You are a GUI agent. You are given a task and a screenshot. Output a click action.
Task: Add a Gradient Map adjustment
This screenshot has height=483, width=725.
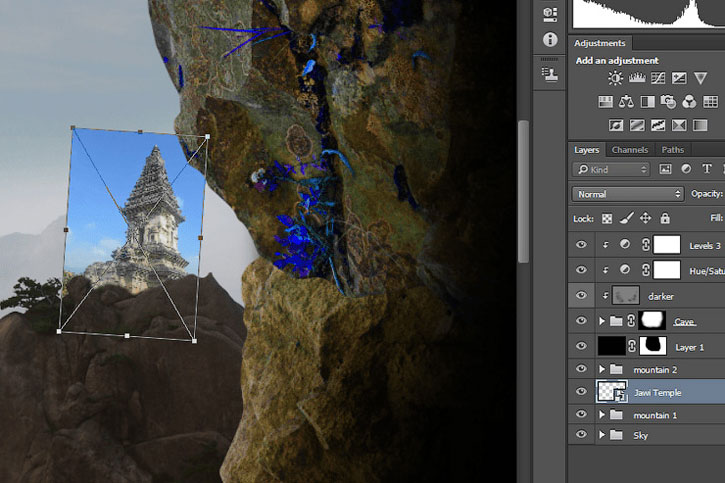[700, 125]
